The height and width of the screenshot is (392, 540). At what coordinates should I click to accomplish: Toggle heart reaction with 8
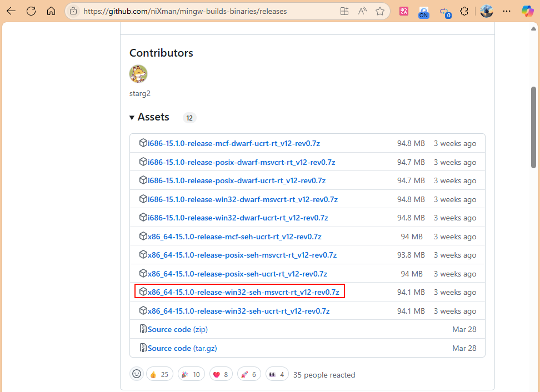(221, 374)
